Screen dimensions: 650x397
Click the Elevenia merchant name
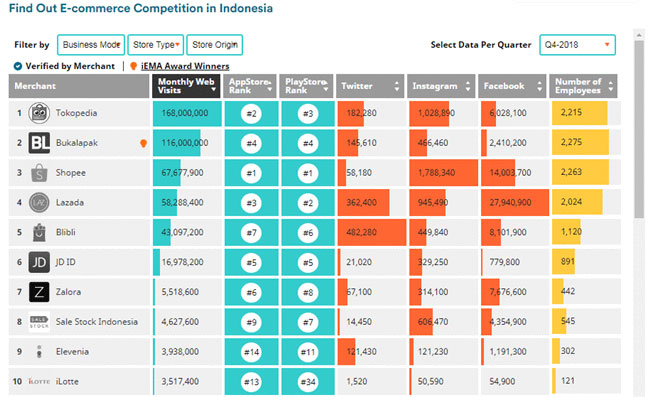tap(72, 352)
